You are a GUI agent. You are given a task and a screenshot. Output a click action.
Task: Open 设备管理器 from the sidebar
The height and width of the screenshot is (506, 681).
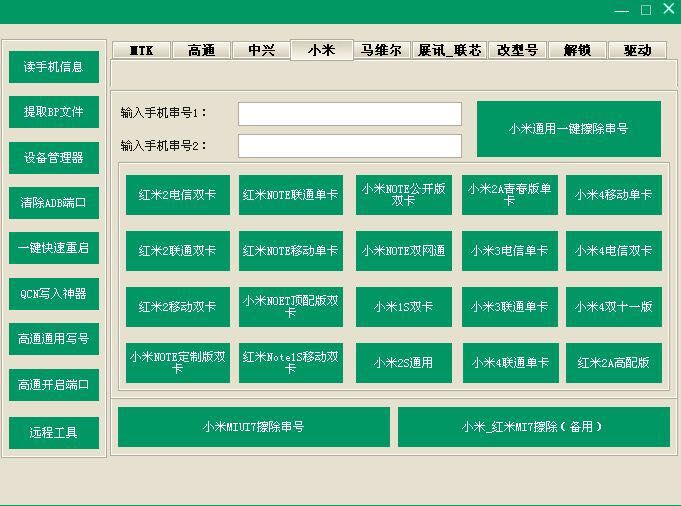(x=54, y=158)
